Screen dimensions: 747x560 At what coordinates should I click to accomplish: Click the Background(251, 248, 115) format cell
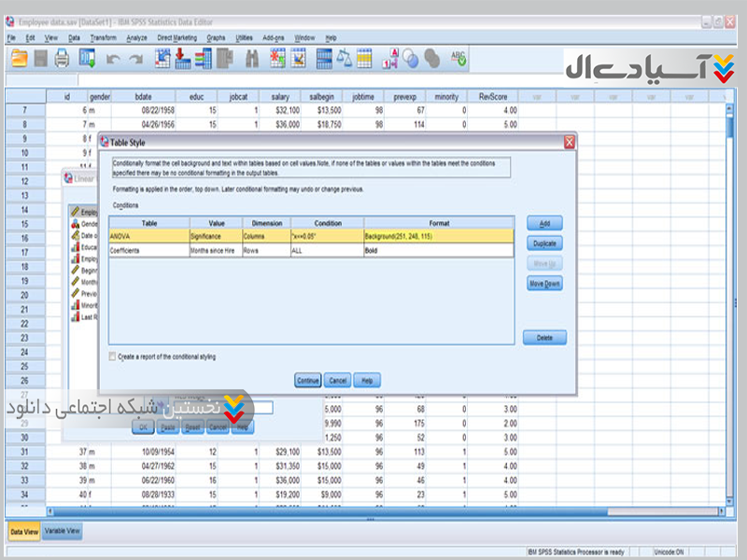[438, 236]
